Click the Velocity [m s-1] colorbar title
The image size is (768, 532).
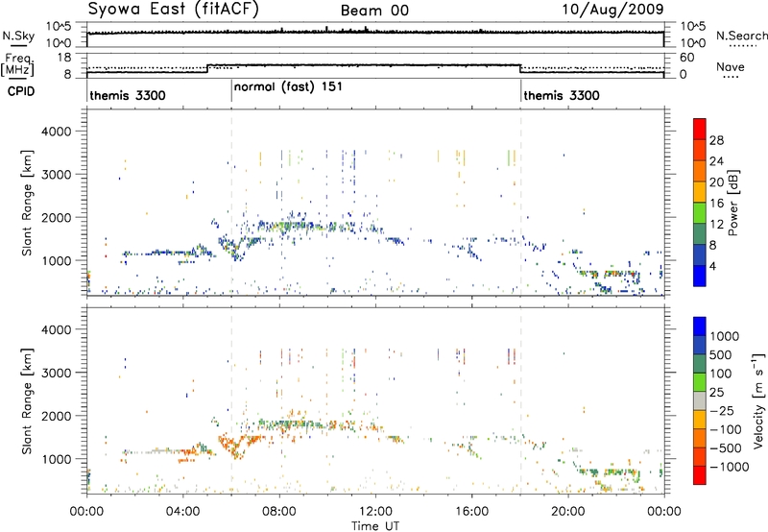[758, 400]
